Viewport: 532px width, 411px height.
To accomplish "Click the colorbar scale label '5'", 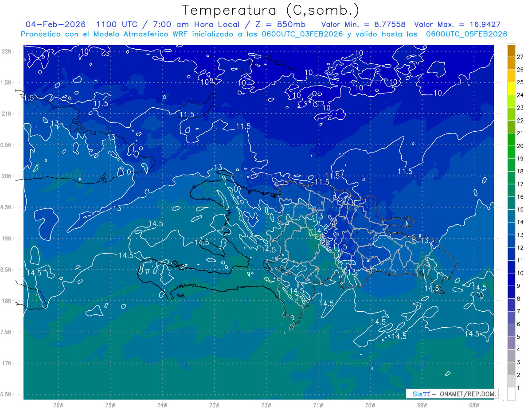I will click(519, 337).
